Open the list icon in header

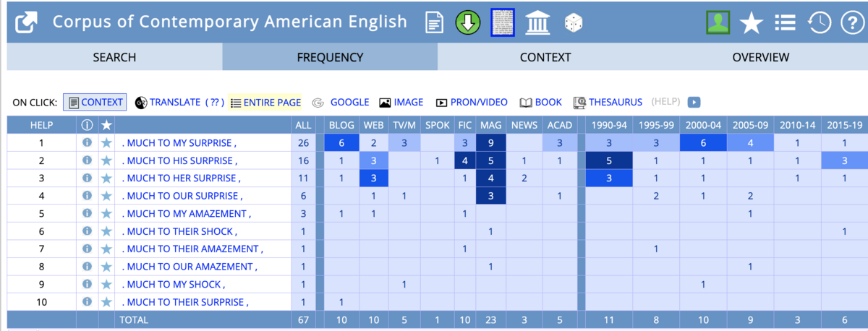tap(785, 23)
